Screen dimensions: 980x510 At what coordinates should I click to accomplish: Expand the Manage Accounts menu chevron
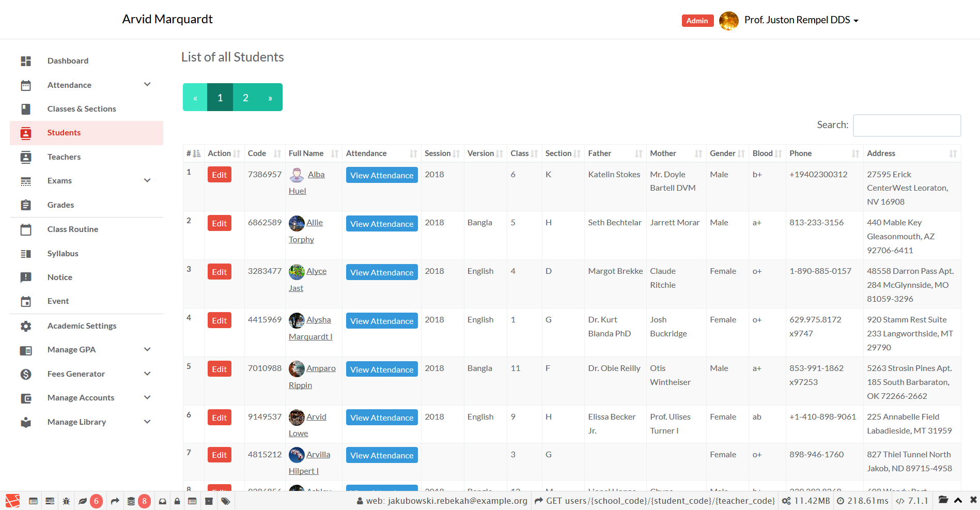(147, 398)
